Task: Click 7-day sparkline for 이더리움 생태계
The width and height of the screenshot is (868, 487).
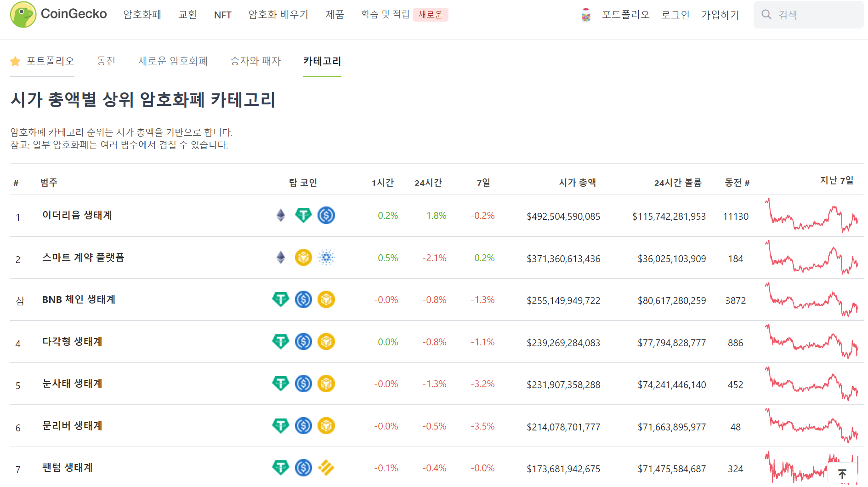Action: [x=812, y=215]
